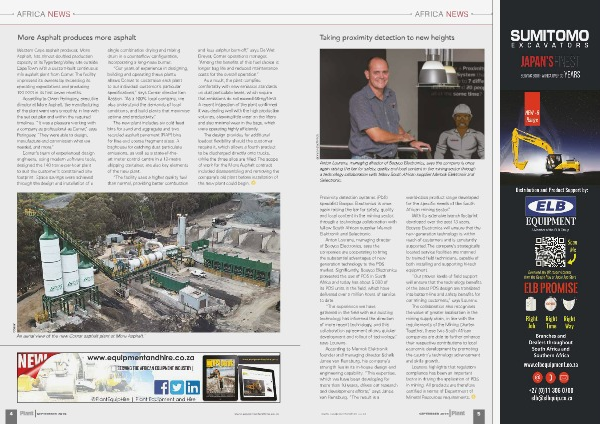Click the Twitter bird icon in the banner

click(x=177, y=387)
